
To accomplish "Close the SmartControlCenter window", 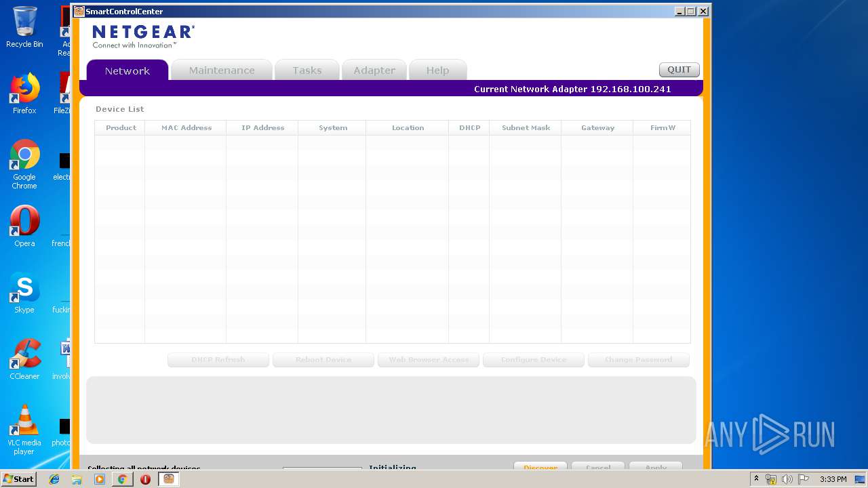I will [703, 12].
